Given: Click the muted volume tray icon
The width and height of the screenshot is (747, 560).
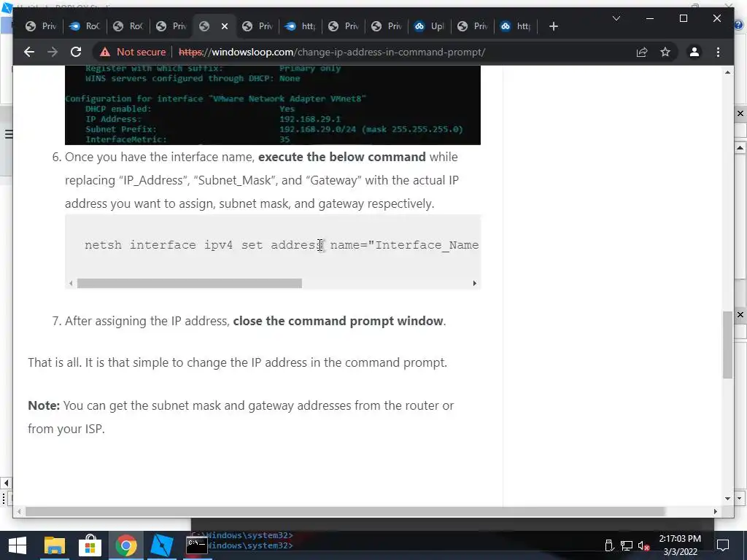Looking at the screenshot, I should pos(643,545).
